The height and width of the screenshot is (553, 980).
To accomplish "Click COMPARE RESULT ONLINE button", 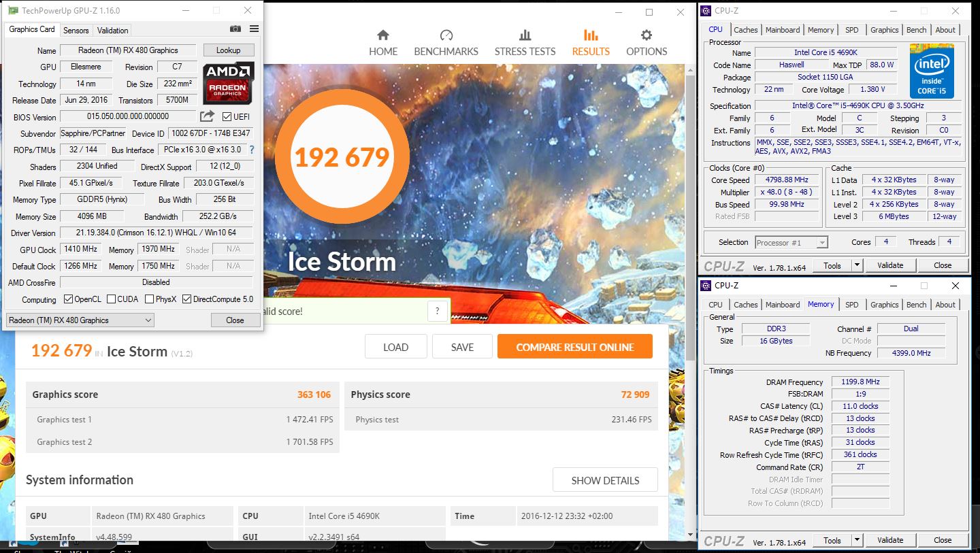I will [x=575, y=347].
